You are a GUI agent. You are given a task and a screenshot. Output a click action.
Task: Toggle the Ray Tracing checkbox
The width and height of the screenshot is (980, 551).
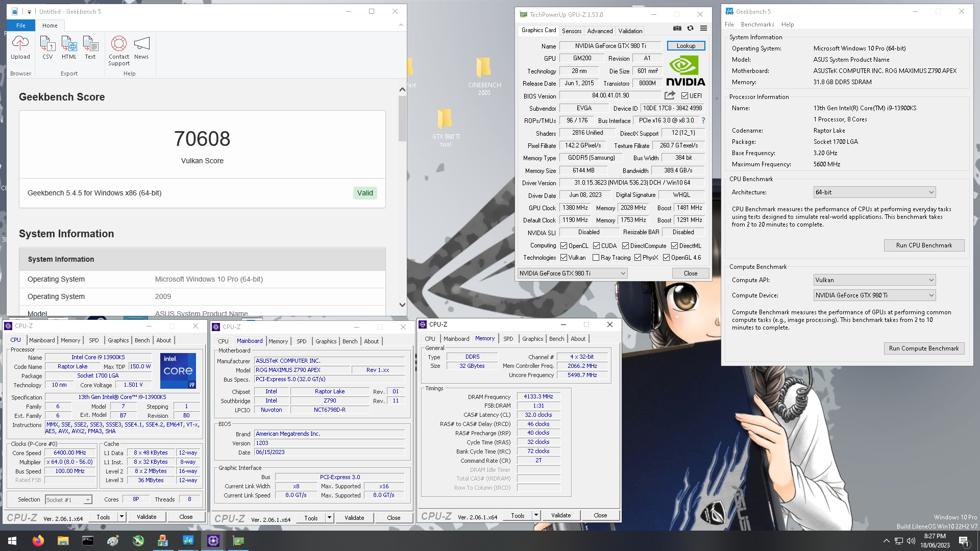[x=596, y=258]
